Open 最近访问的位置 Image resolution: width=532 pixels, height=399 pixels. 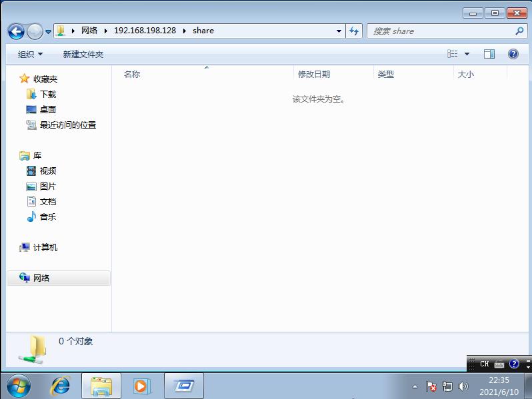pyautogui.click(x=68, y=125)
